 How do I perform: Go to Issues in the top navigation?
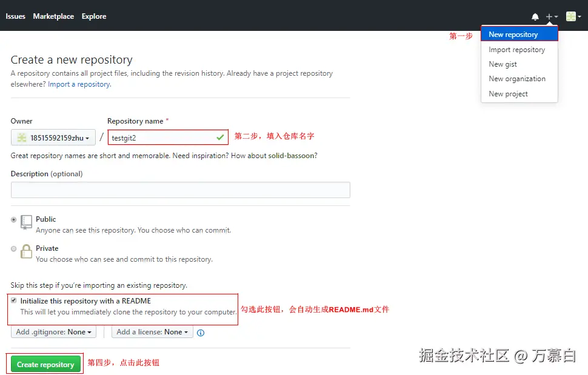point(15,16)
